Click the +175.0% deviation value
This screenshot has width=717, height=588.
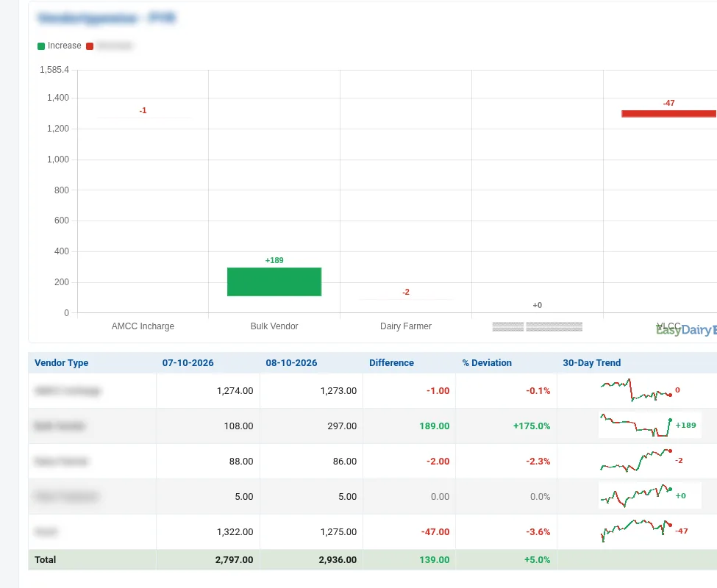pos(532,426)
